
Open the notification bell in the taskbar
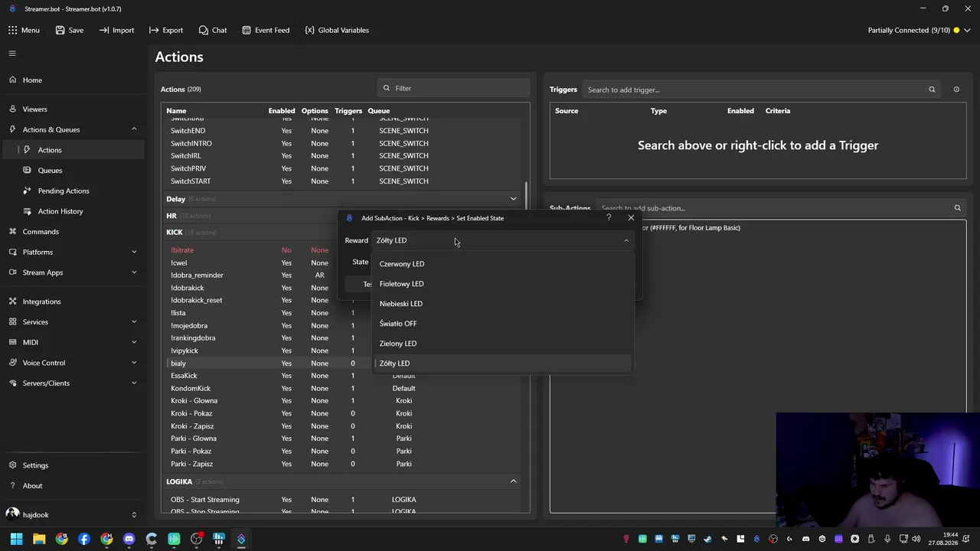(968, 539)
